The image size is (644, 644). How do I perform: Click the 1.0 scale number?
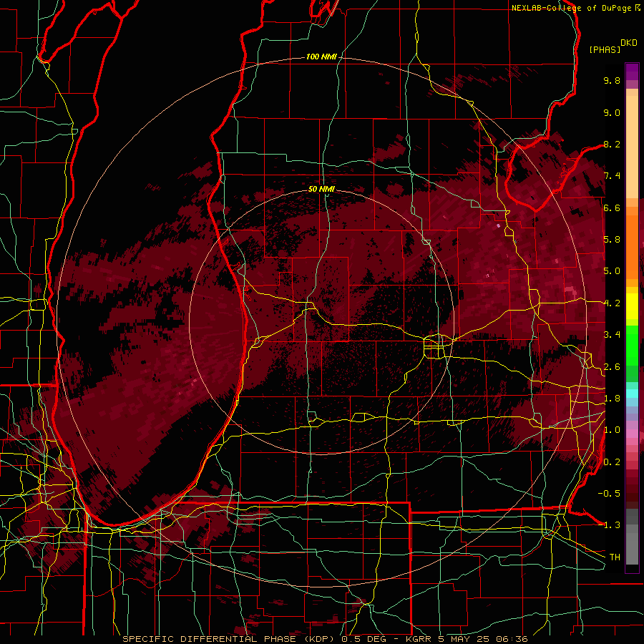tap(612, 430)
